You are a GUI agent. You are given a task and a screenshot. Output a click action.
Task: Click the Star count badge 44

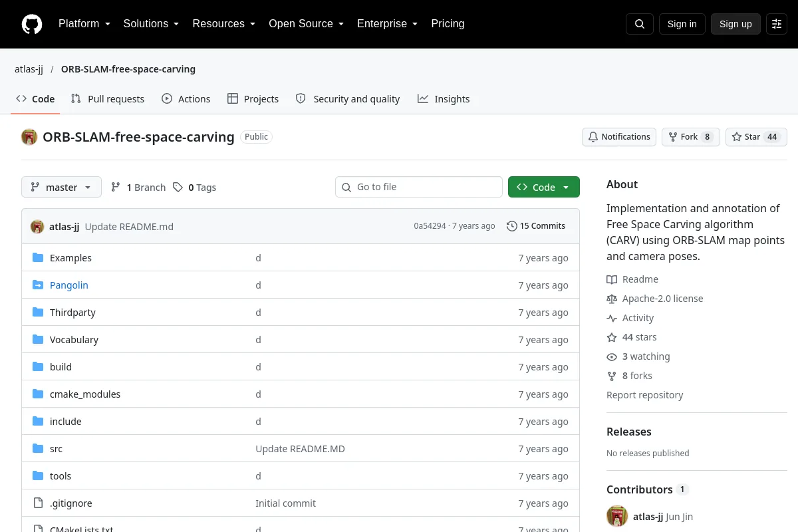coord(772,137)
